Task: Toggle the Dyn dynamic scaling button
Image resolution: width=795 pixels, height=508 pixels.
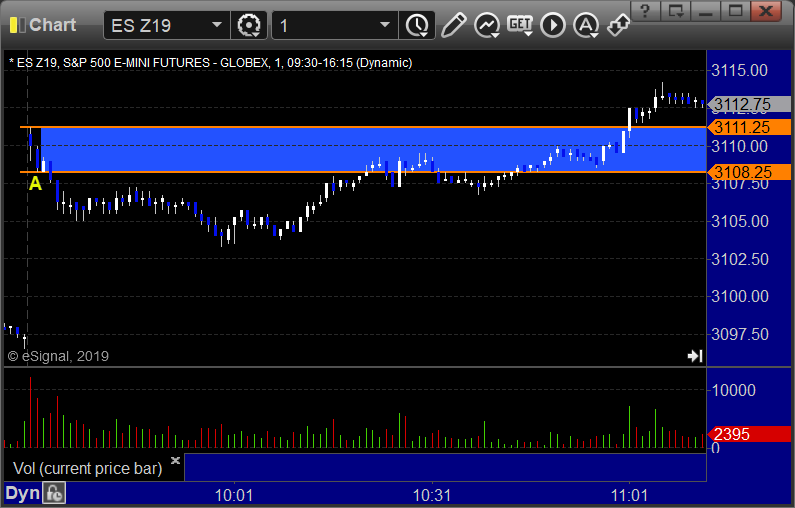Action: [x=22, y=493]
